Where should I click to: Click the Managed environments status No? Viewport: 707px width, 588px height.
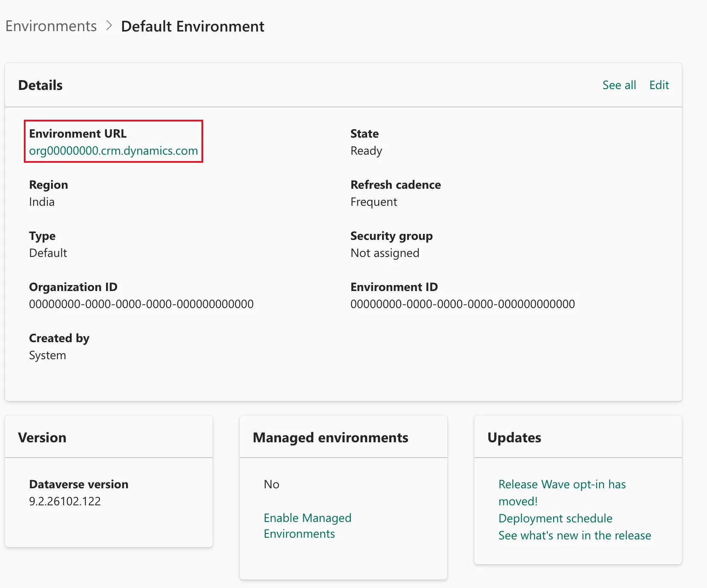click(272, 484)
